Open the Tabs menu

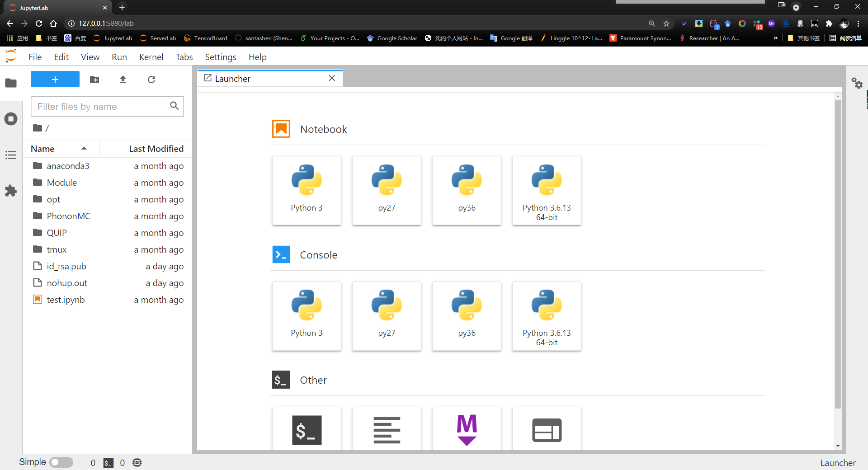(184, 57)
